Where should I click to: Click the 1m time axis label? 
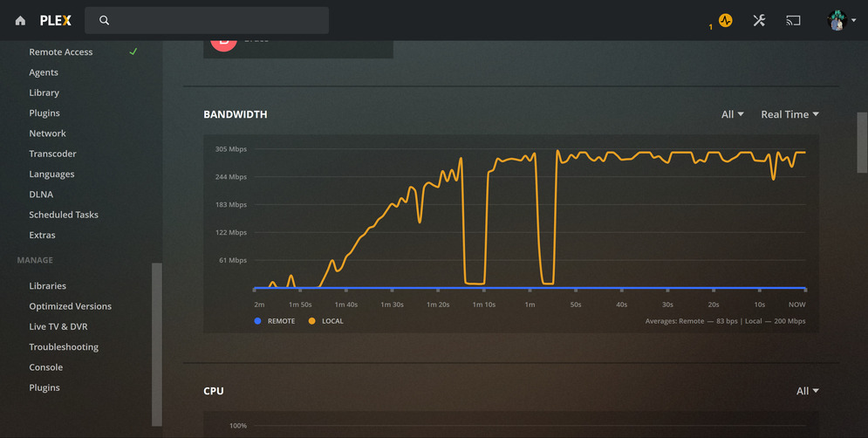[x=530, y=305]
